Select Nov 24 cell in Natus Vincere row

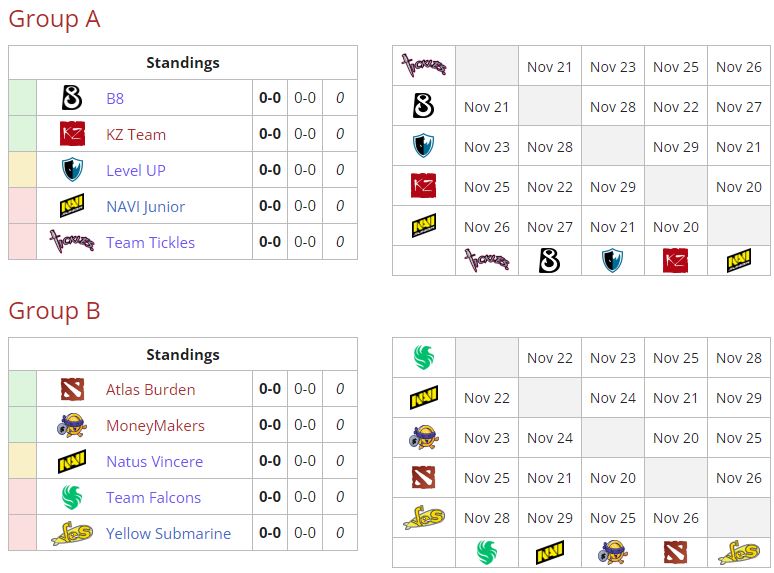613,398
